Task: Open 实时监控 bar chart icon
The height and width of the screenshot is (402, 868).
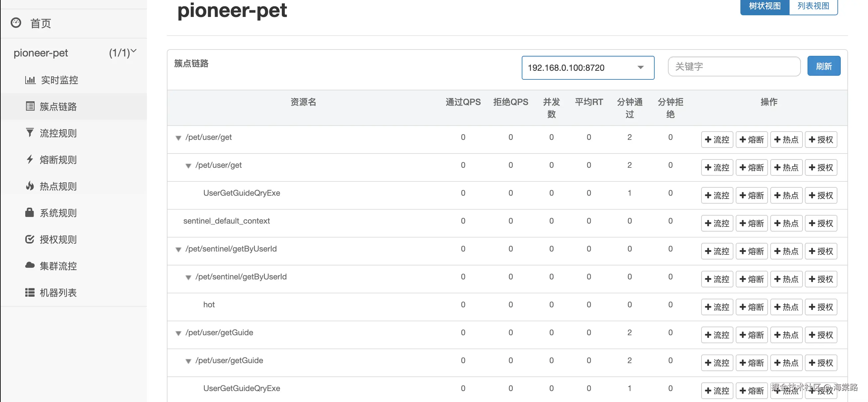Action: 30,80
